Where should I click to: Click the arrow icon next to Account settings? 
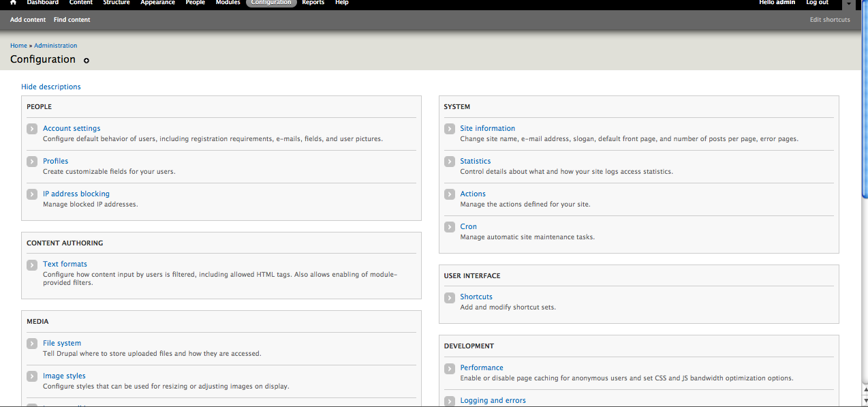31,128
